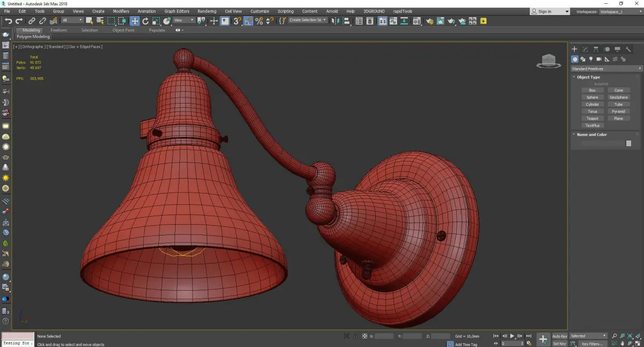This screenshot has width=644, height=347.
Task: Open the Utilities panel wrench icon
Action: (x=628, y=49)
